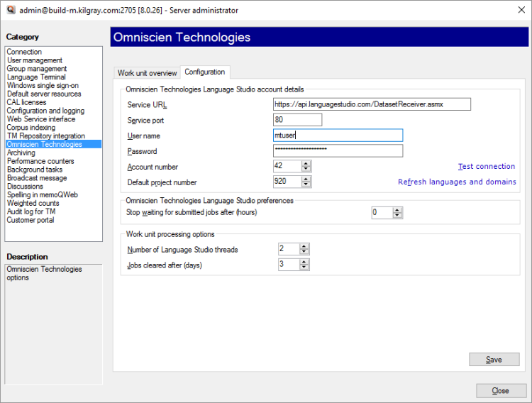The image size is (532, 403).
Task: Select Language Terminal in category list
Action: coord(36,77)
